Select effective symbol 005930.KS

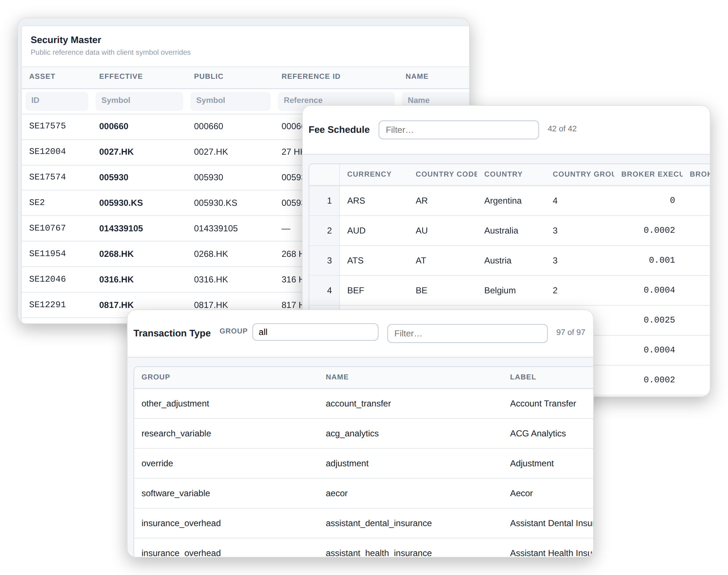pyautogui.click(x=121, y=203)
